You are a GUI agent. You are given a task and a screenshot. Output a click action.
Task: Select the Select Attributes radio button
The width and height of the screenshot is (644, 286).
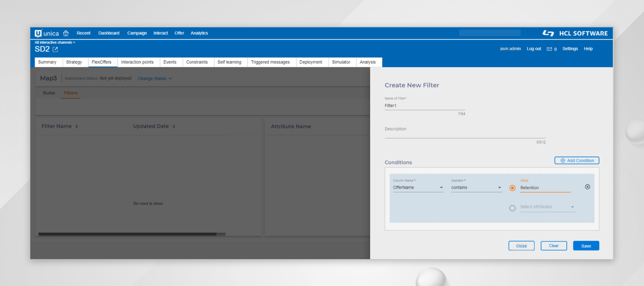[x=512, y=208]
